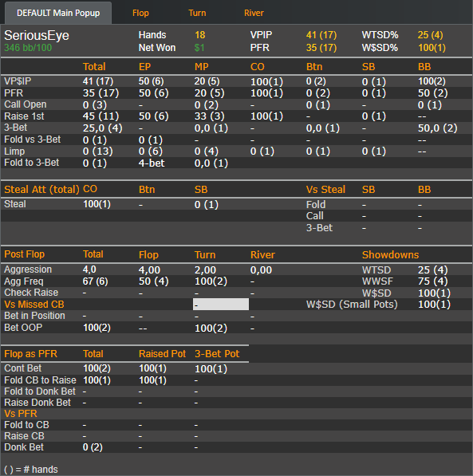
Task: Click the Vs Missed CB heading
Action: [x=34, y=305]
